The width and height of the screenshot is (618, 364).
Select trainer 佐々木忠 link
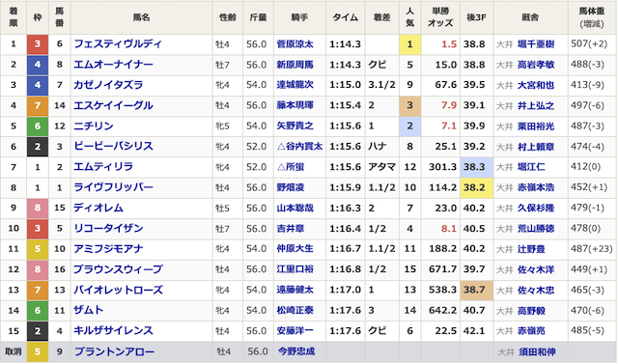[536, 290]
